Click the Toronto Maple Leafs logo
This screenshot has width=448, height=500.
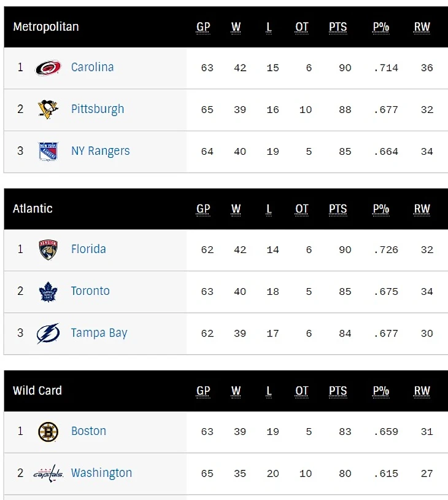[x=48, y=291]
